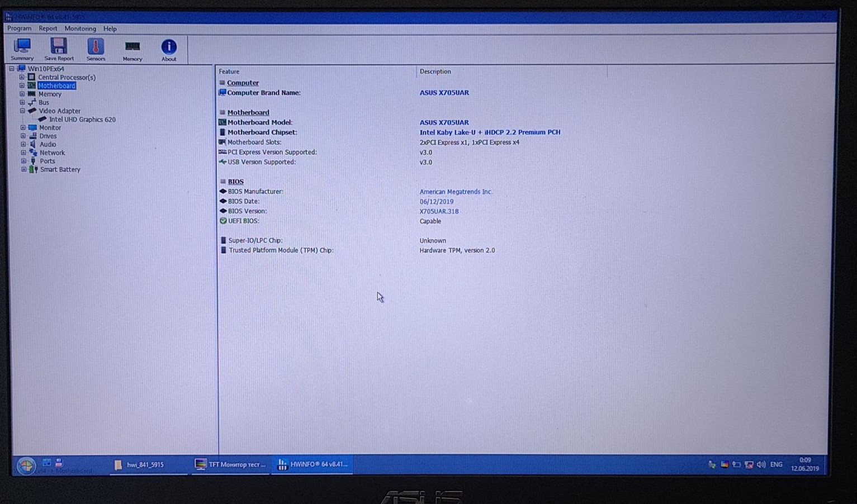Select the Drives node icon in tree

[33, 136]
